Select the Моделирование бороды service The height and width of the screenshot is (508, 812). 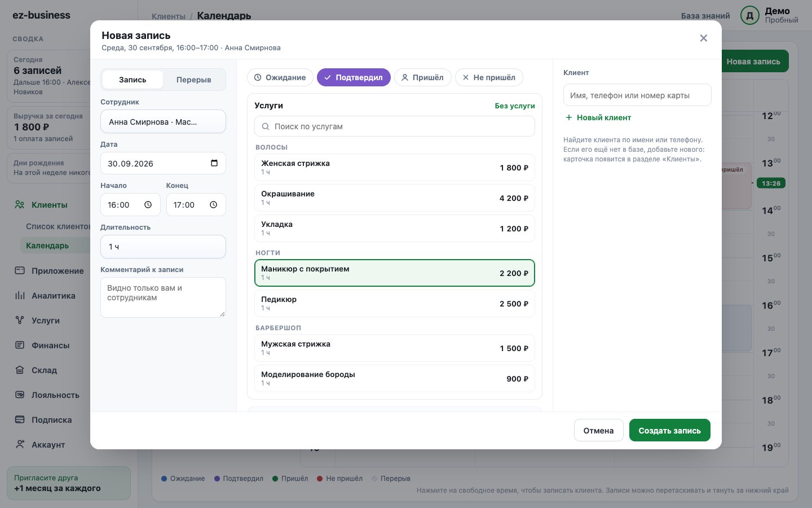point(395,379)
